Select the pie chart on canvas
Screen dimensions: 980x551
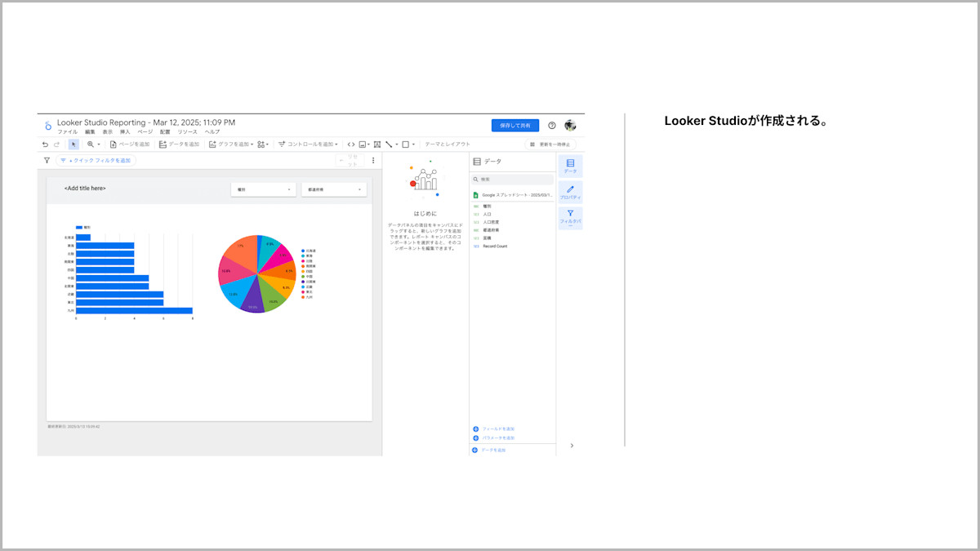[257, 273]
